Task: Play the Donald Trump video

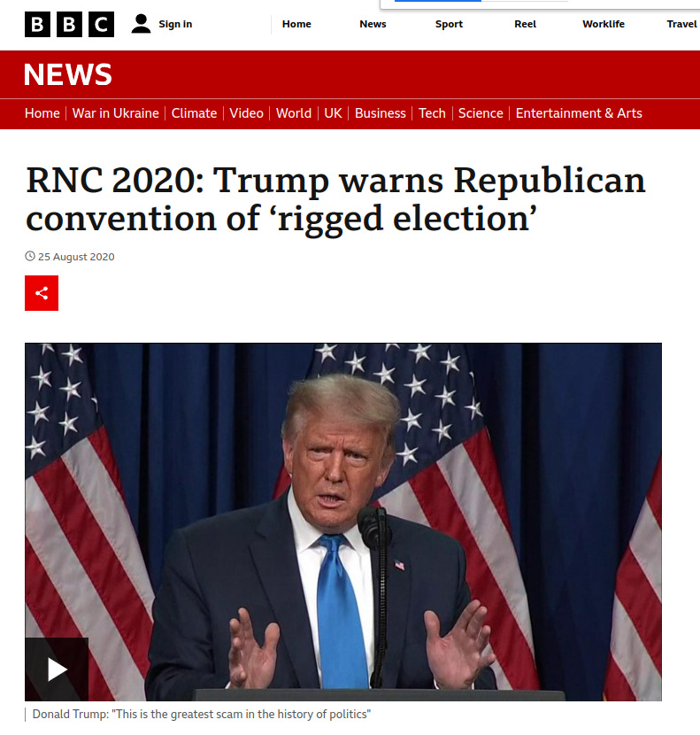Action: [x=57, y=669]
